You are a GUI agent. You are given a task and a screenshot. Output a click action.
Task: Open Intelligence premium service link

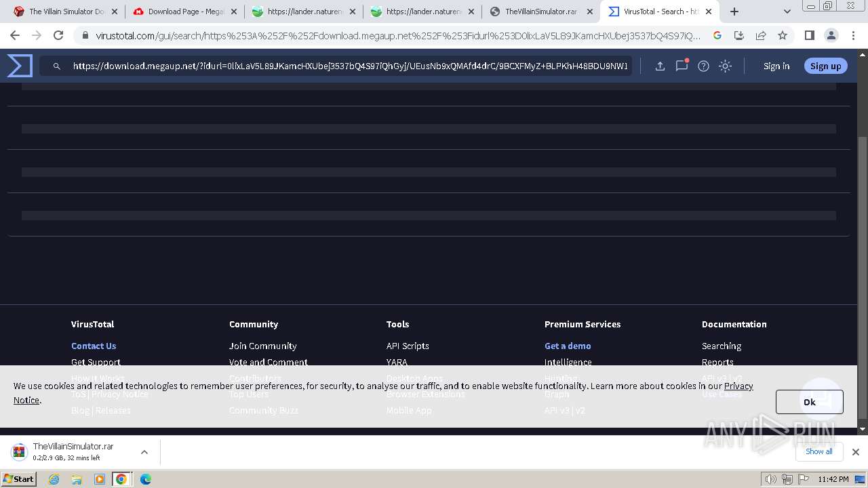pos(568,362)
